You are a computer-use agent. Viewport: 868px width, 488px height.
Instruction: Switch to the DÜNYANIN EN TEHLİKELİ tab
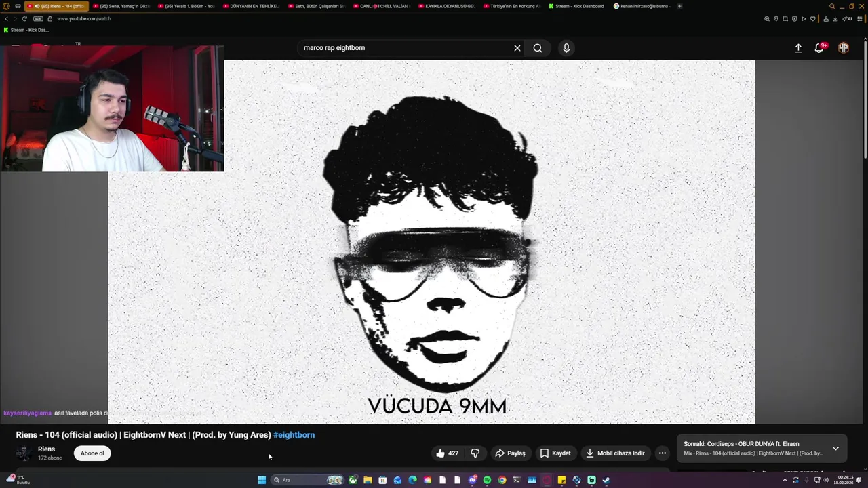pos(252,6)
